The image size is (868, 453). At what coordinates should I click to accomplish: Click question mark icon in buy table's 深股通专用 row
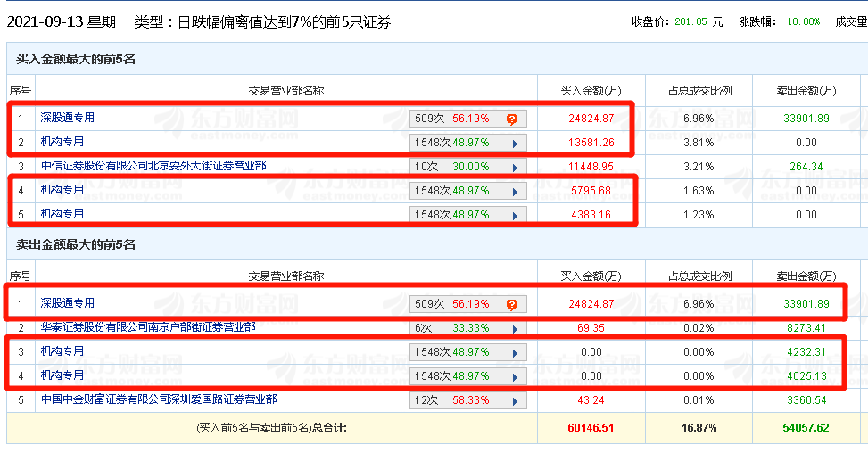coord(512,119)
